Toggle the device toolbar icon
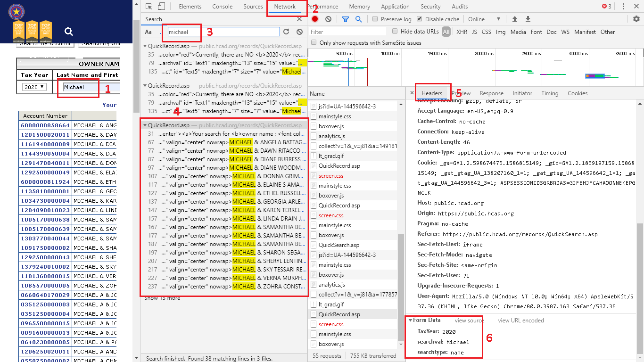Viewport: 644px width, 362px height. pos(161,7)
